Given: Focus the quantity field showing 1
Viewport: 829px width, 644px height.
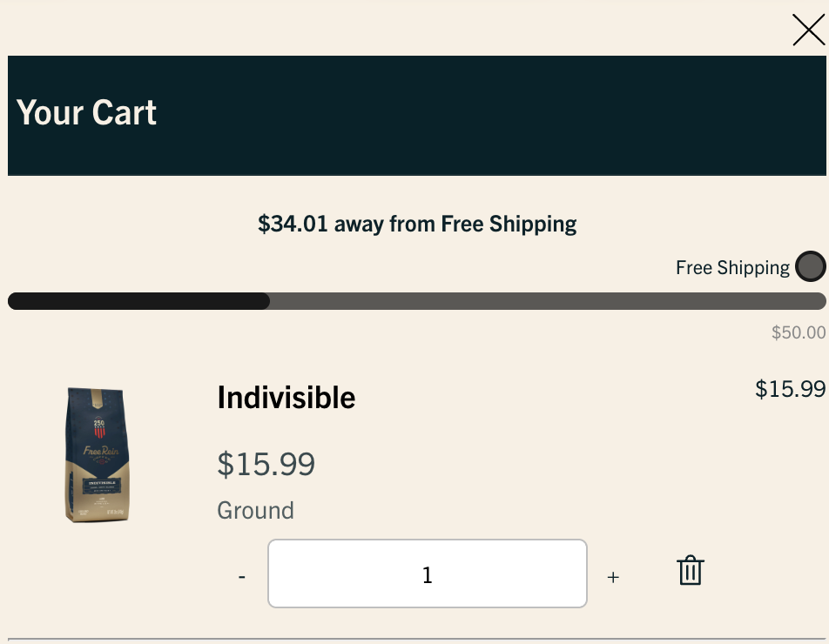Looking at the screenshot, I should [428, 574].
